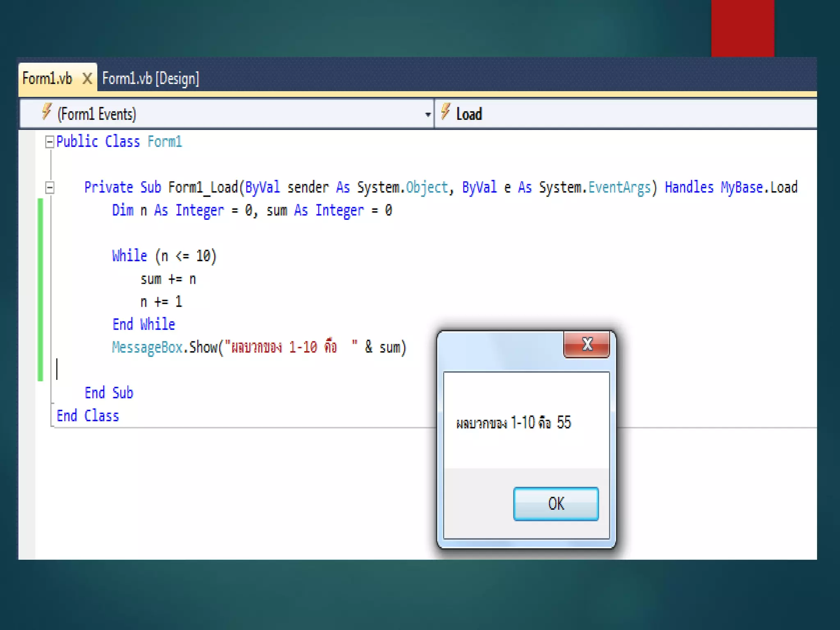Close the message box with X button

pos(587,345)
